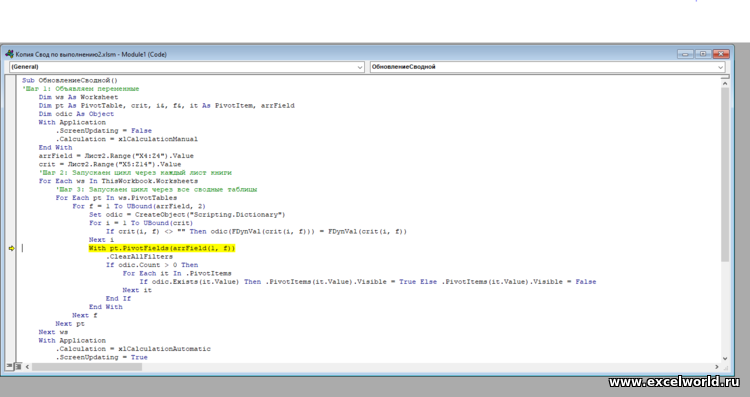Click the line "Dim ws As Worksheet"
The image size is (750, 397).
tap(78, 97)
